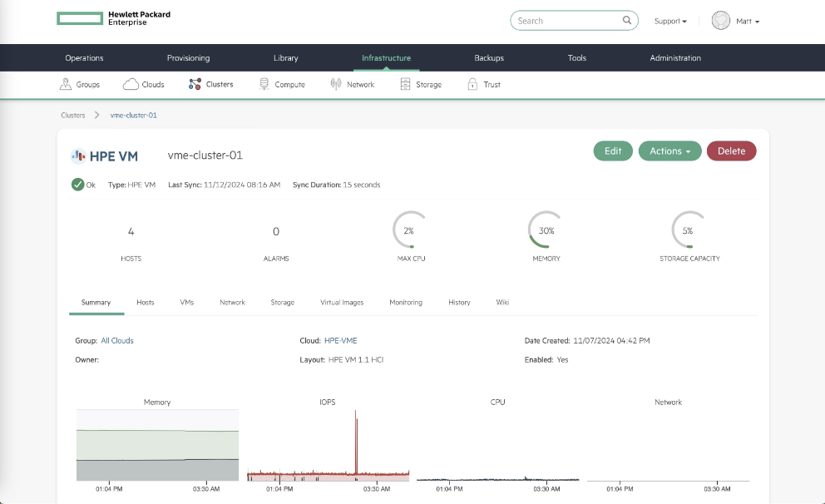Switch to the Virtual Images tab
The width and height of the screenshot is (825, 504).
tap(342, 303)
